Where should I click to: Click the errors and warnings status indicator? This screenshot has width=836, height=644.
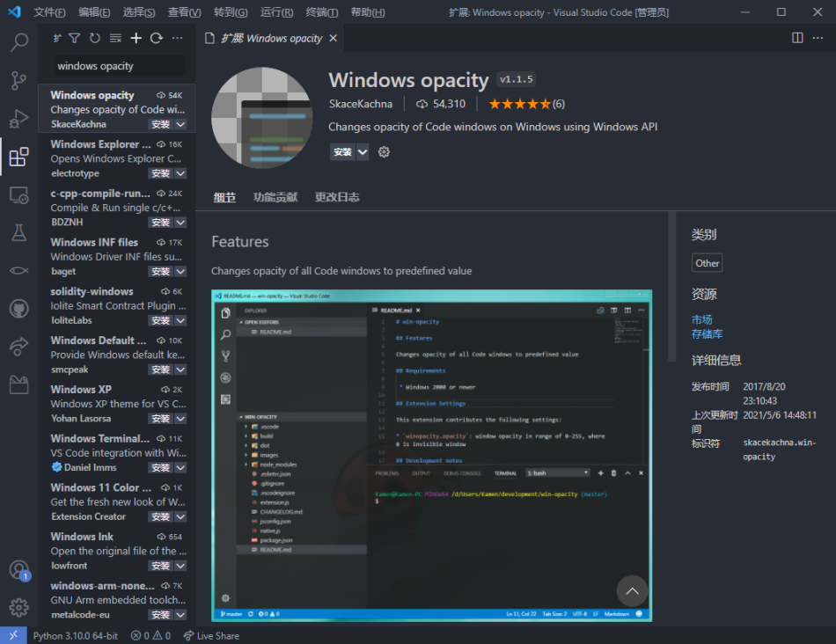point(150,635)
